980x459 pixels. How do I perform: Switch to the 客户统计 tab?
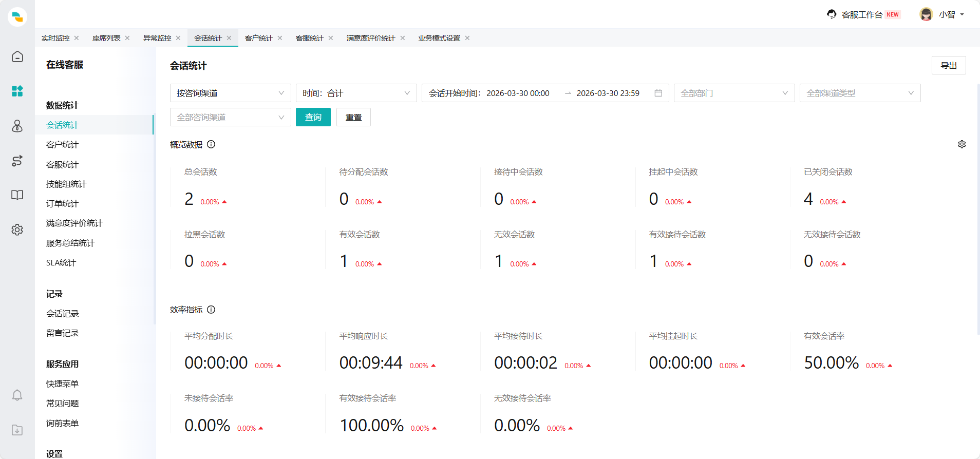259,38
